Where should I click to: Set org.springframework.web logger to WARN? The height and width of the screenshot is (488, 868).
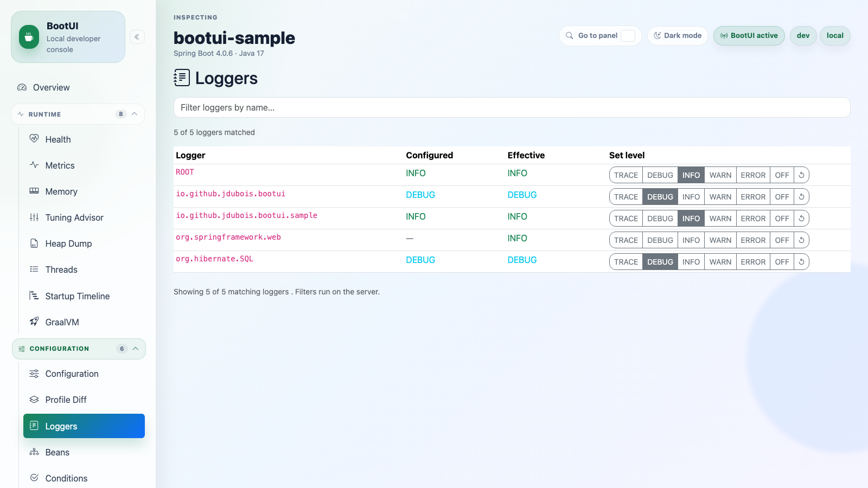coord(720,240)
